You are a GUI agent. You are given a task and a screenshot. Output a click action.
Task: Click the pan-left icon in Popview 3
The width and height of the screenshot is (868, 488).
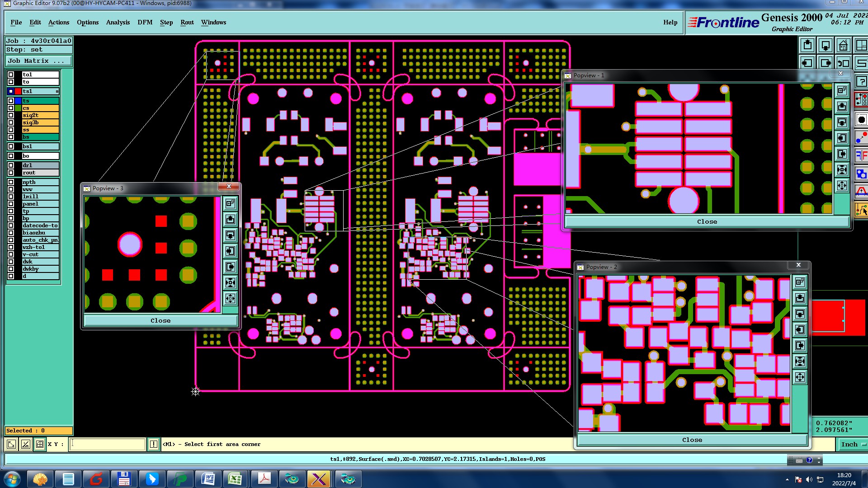[x=230, y=251]
